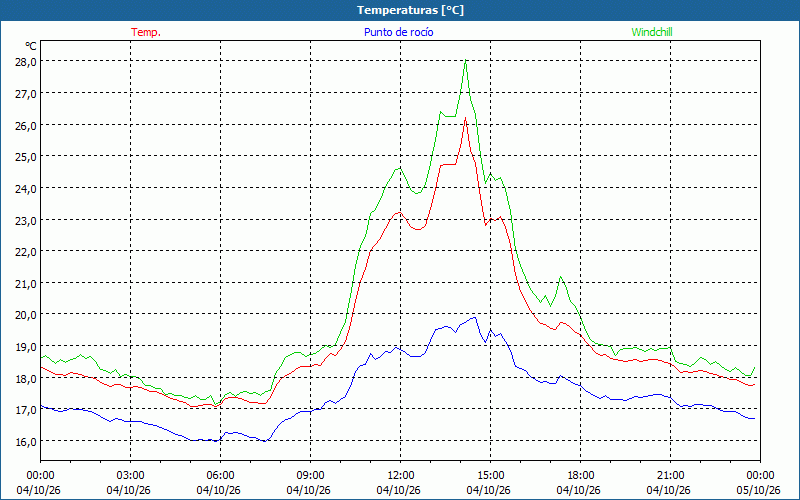Click the 26,0 y-axis value

point(24,125)
